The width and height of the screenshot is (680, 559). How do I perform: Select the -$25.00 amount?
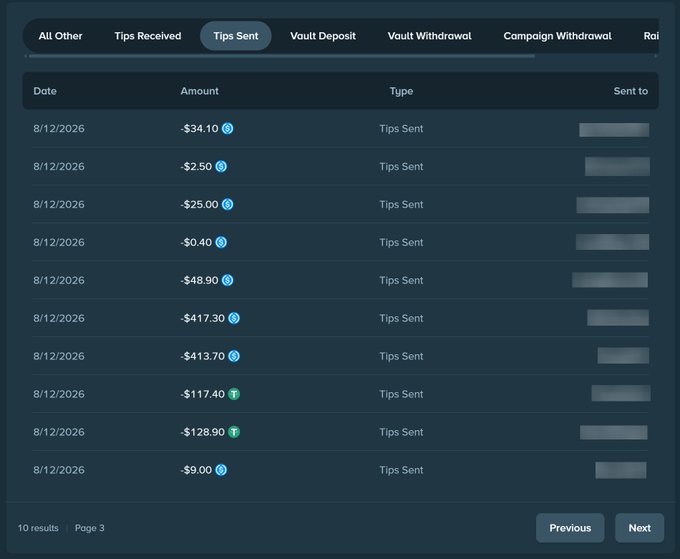click(x=199, y=204)
